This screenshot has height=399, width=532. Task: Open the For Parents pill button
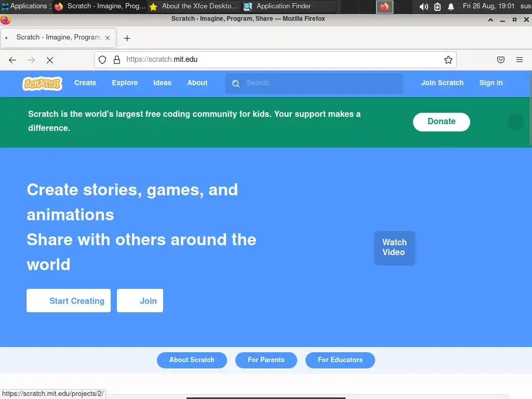tap(266, 360)
